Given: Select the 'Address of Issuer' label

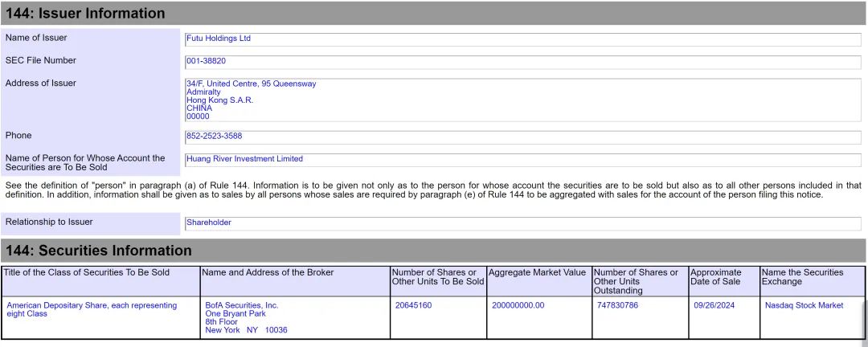Looking at the screenshot, I should click(40, 83).
